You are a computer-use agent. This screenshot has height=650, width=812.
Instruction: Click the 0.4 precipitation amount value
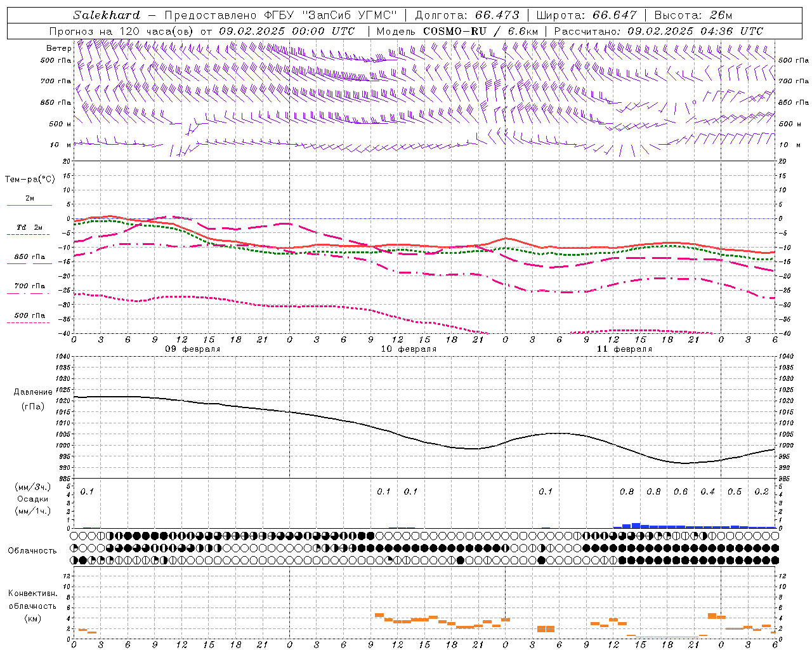point(708,492)
